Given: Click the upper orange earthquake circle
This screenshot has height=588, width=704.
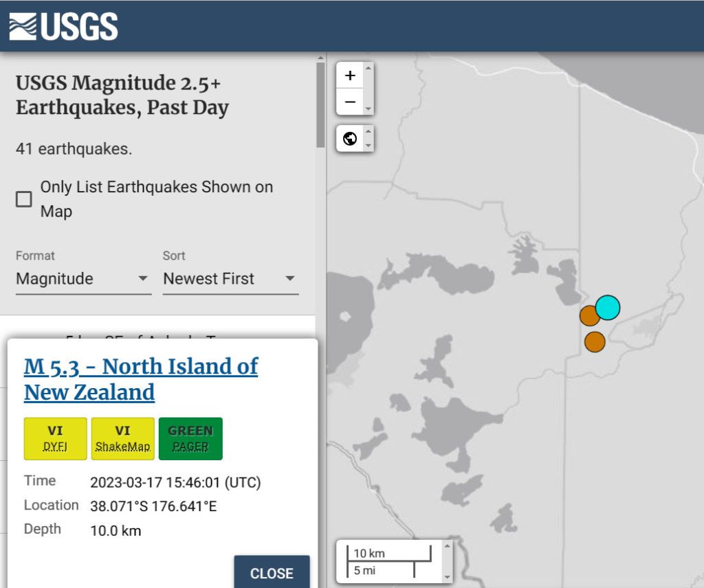Looking at the screenshot, I should pyautogui.click(x=588, y=316).
